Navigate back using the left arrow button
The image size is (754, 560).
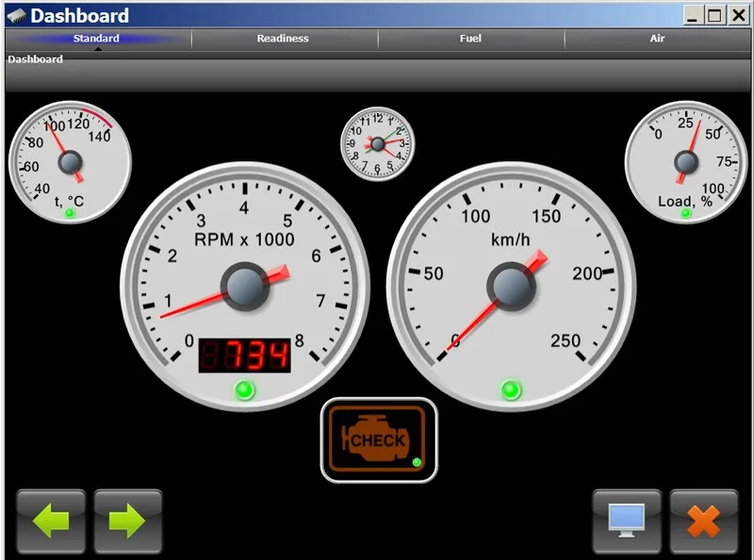[52, 521]
